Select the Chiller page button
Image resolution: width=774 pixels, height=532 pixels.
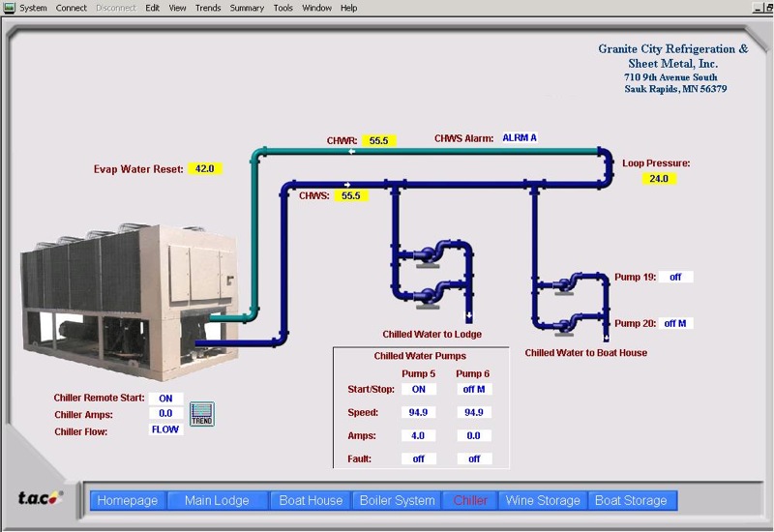pyautogui.click(x=470, y=500)
